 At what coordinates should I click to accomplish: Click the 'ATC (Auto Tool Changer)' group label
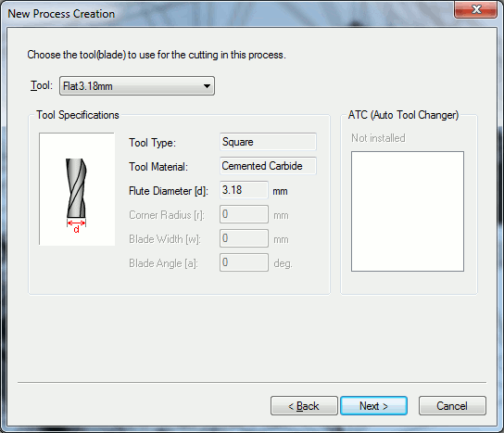pyautogui.click(x=403, y=115)
